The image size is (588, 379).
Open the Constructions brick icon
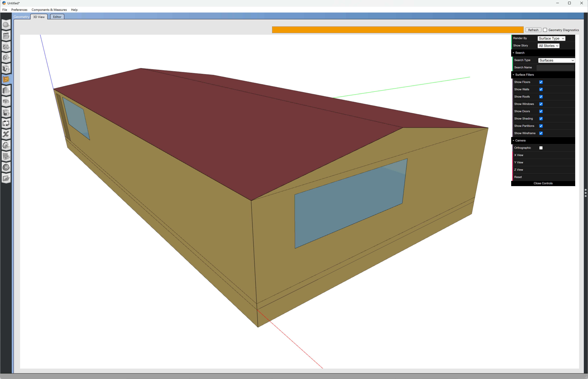coord(6,47)
